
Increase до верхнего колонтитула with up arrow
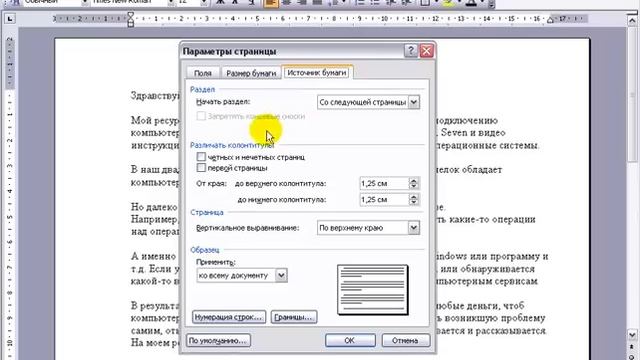tap(413, 180)
